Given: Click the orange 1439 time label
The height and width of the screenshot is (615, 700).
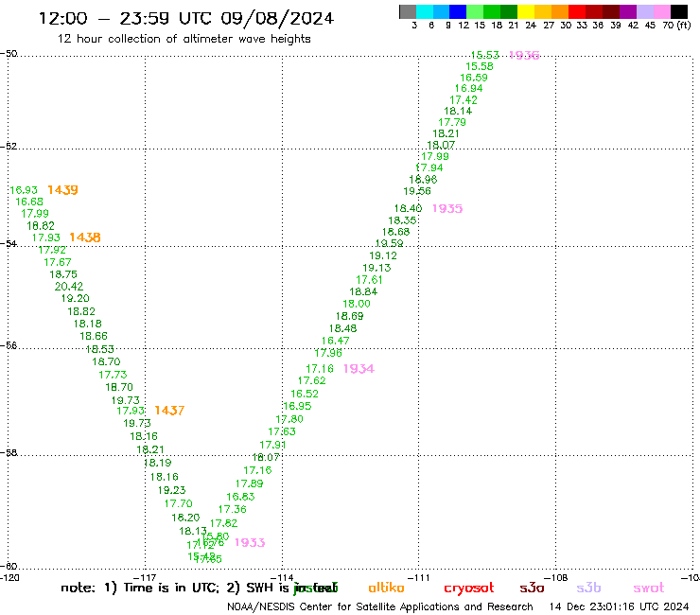Looking at the screenshot, I should click(63, 190).
